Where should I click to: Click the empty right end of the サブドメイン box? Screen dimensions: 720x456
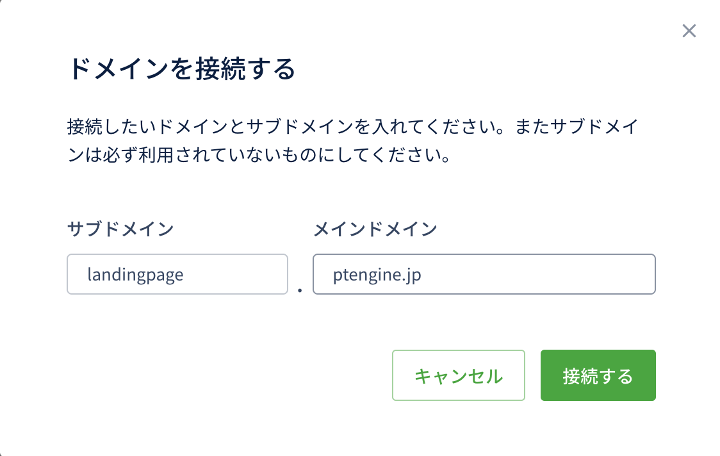[x=273, y=274]
